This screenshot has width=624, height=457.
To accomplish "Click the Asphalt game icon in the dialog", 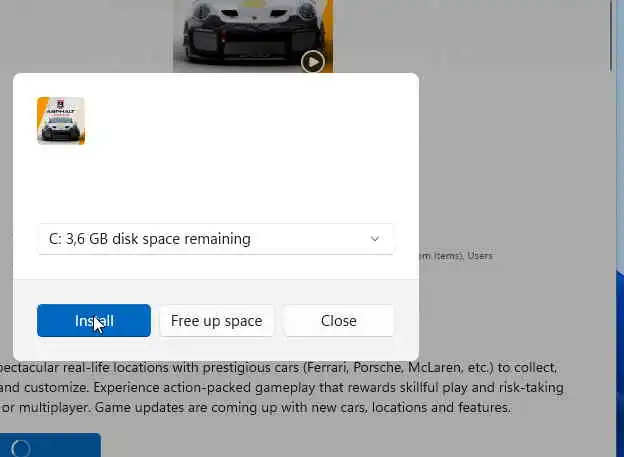I will 61,121.
